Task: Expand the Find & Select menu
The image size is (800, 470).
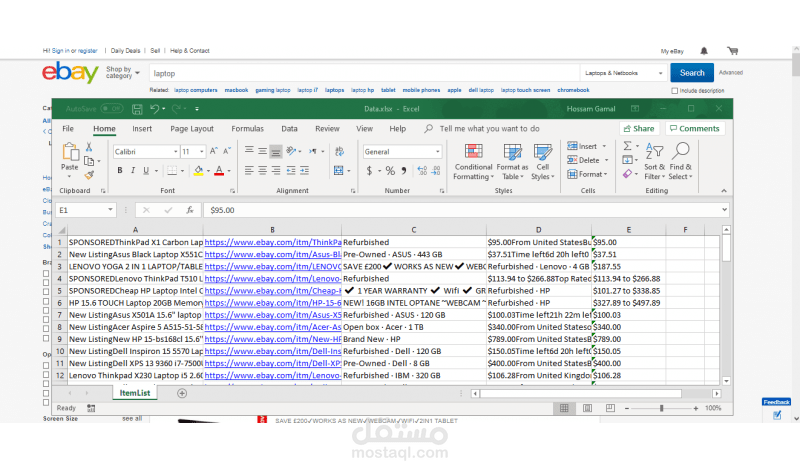Action: pyautogui.click(x=681, y=162)
